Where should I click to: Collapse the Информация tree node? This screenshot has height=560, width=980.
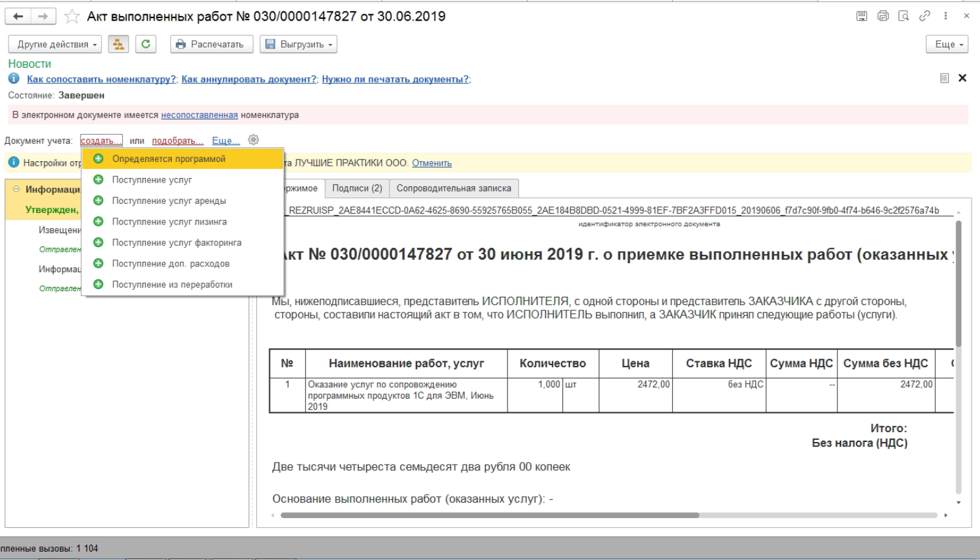[17, 189]
